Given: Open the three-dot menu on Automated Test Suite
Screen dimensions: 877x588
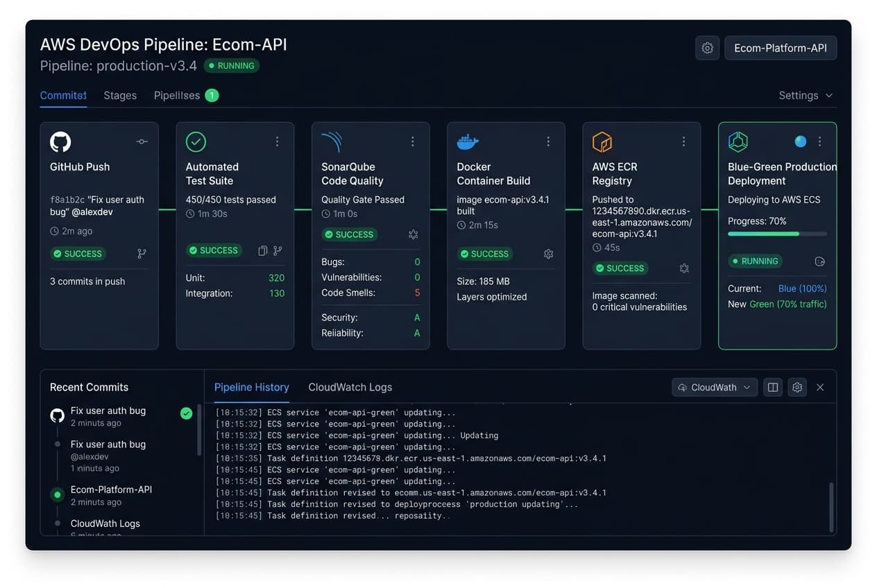Looking at the screenshot, I should pyautogui.click(x=277, y=141).
